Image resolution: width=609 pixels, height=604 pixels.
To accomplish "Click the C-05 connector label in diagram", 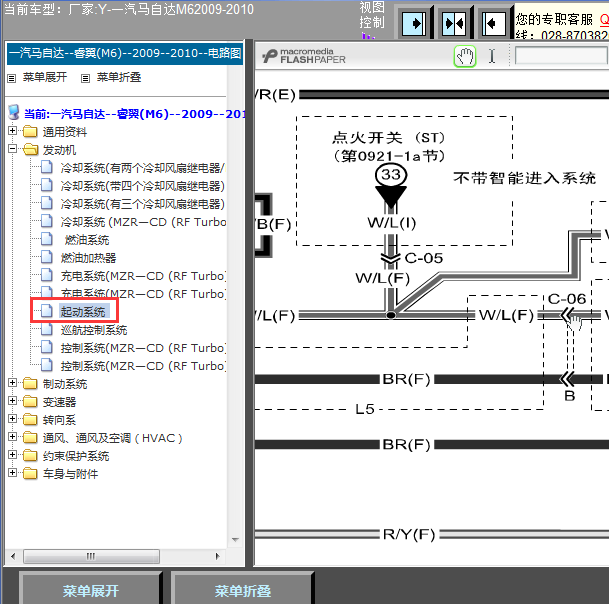I will pos(424,258).
